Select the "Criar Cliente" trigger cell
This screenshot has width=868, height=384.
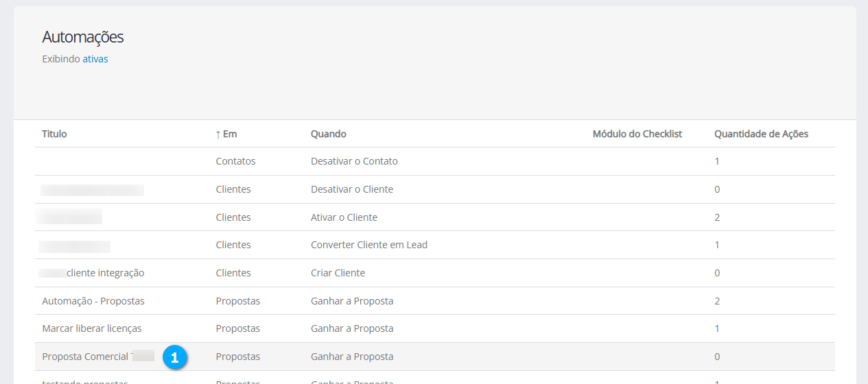(x=338, y=273)
